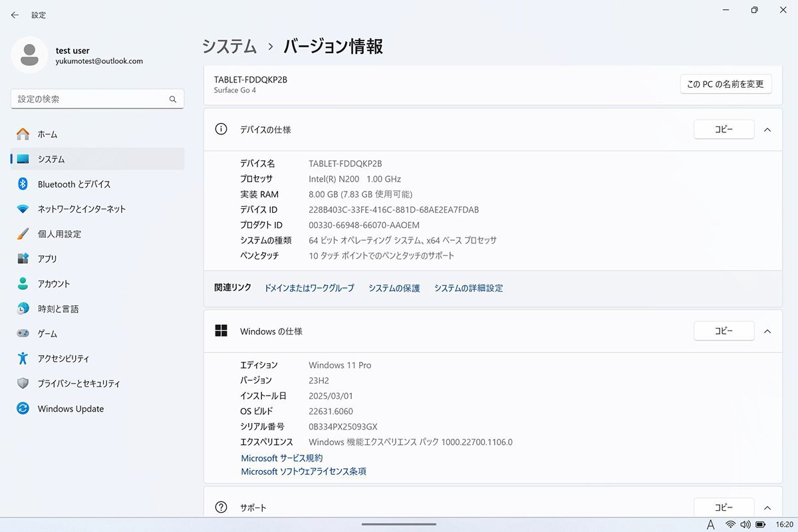798x532 pixels.
Task: Go to 時刻と言語 settings
Action: pos(58,309)
